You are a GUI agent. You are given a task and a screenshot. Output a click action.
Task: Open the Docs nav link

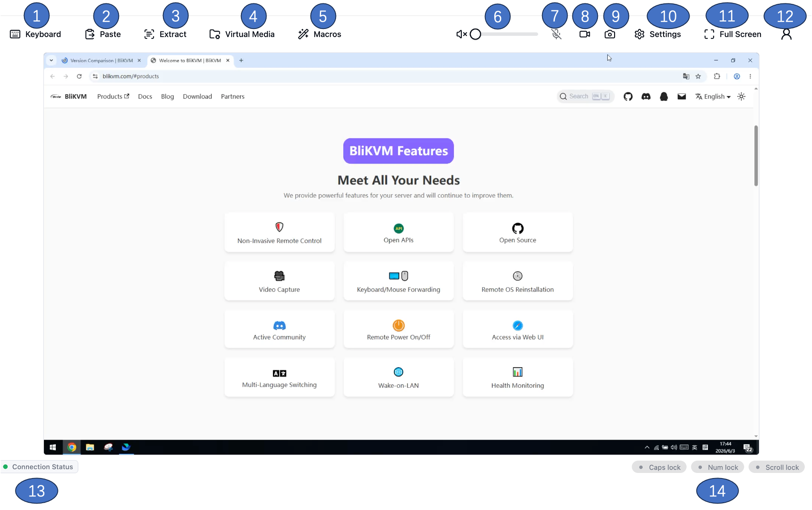[145, 96]
